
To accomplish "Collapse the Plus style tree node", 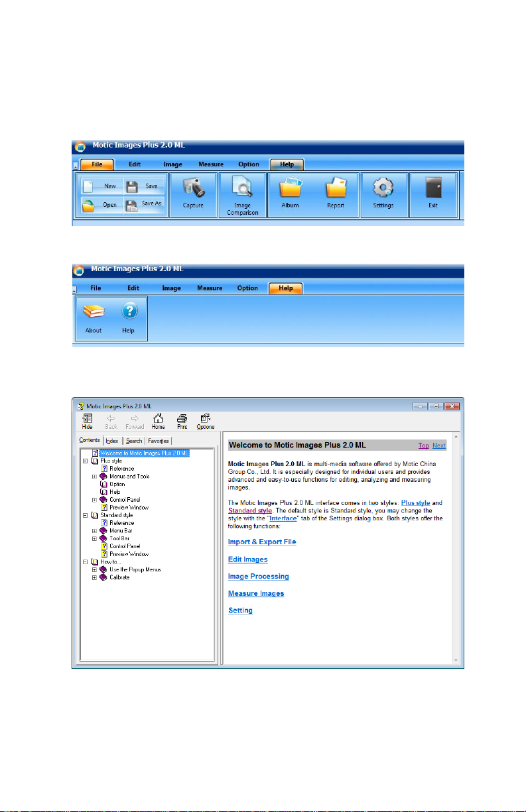I will [x=85, y=461].
